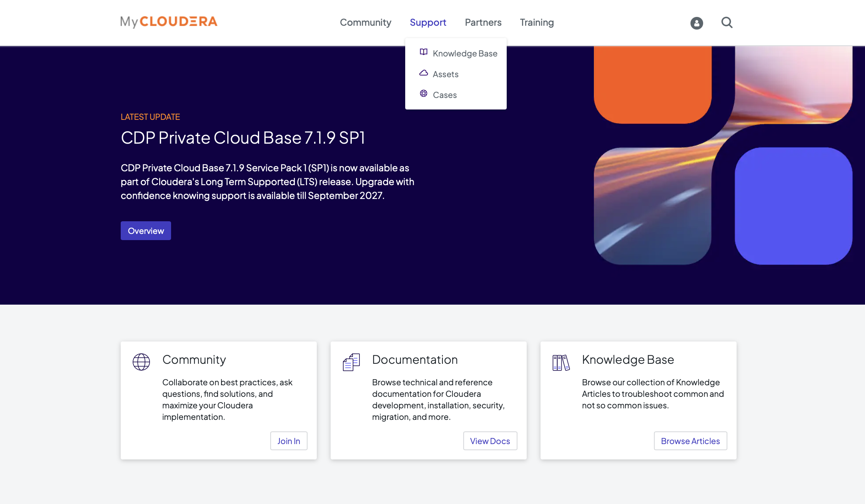Open search using the magnifying glass icon

point(727,23)
